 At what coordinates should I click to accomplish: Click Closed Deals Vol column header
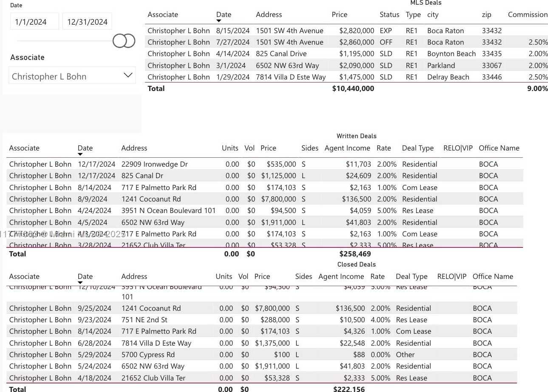[243, 276]
